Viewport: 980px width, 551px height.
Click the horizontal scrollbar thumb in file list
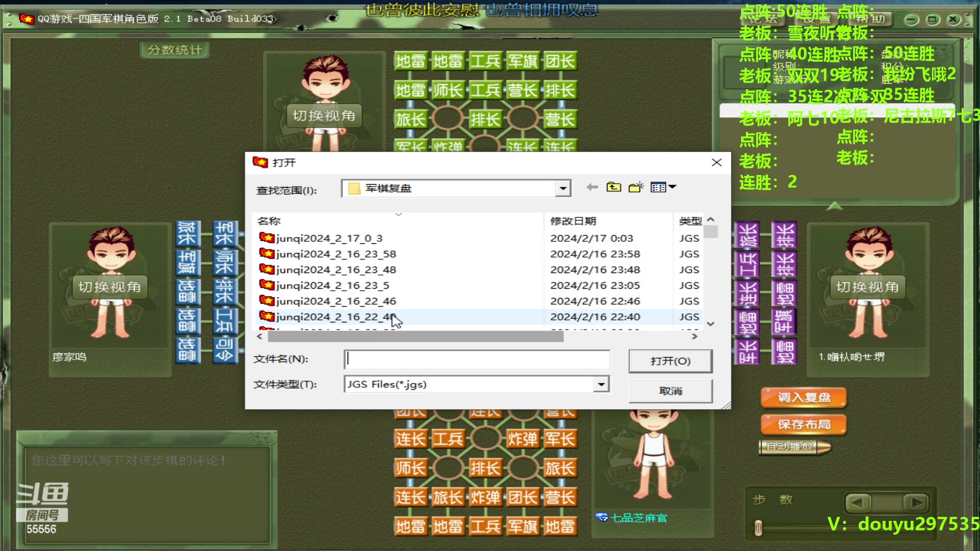(x=415, y=336)
